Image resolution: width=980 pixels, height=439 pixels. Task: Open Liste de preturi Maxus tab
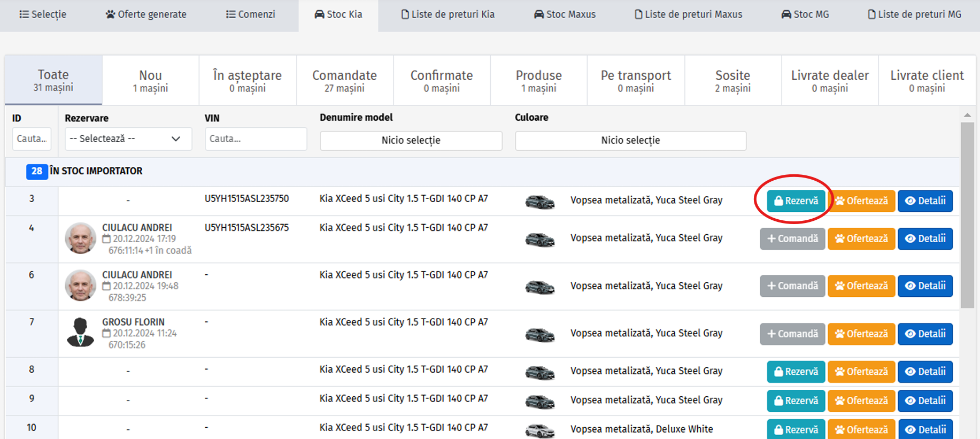(689, 14)
